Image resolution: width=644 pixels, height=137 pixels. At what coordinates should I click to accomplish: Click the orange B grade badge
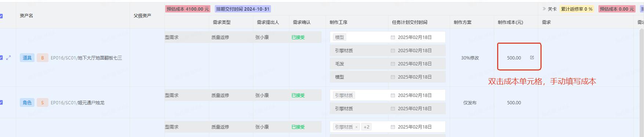(42, 58)
